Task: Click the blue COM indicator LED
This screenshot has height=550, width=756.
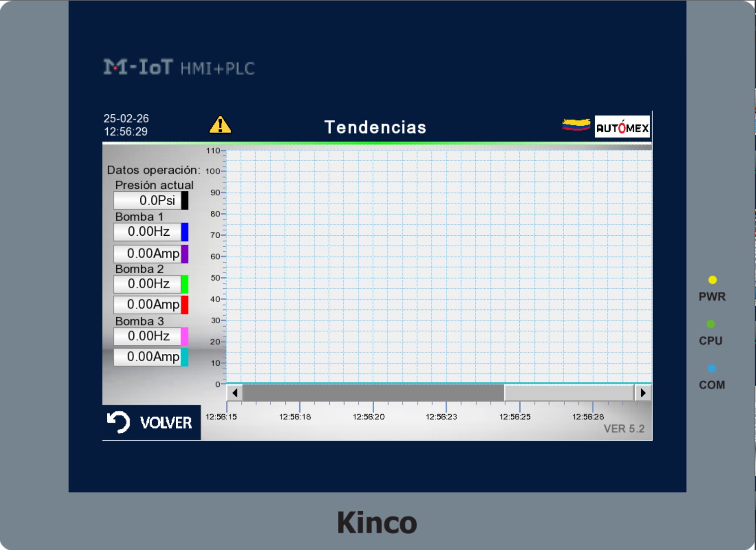Action: pyautogui.click(x=712, y=368)
